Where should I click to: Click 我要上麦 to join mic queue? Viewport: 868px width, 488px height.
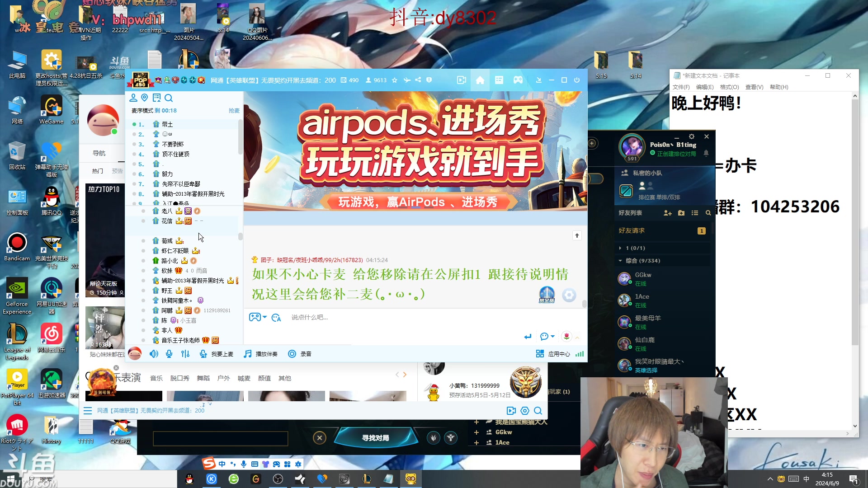point(217,354)
